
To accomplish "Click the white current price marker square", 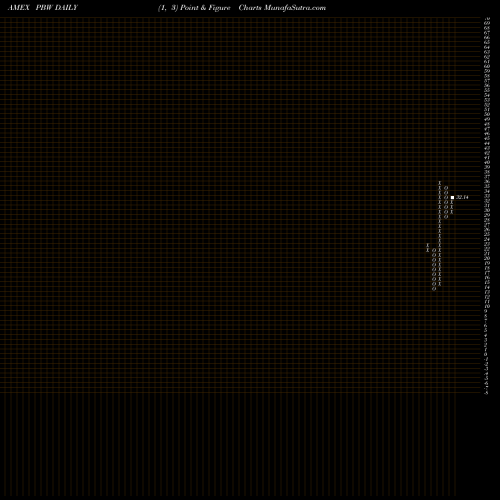I will click(x=452, y=198).
